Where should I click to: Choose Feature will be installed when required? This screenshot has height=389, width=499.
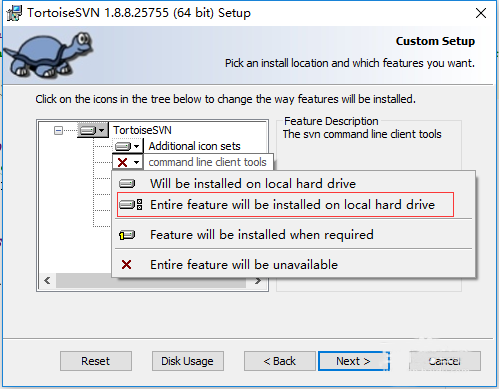(x=293, y=235)
